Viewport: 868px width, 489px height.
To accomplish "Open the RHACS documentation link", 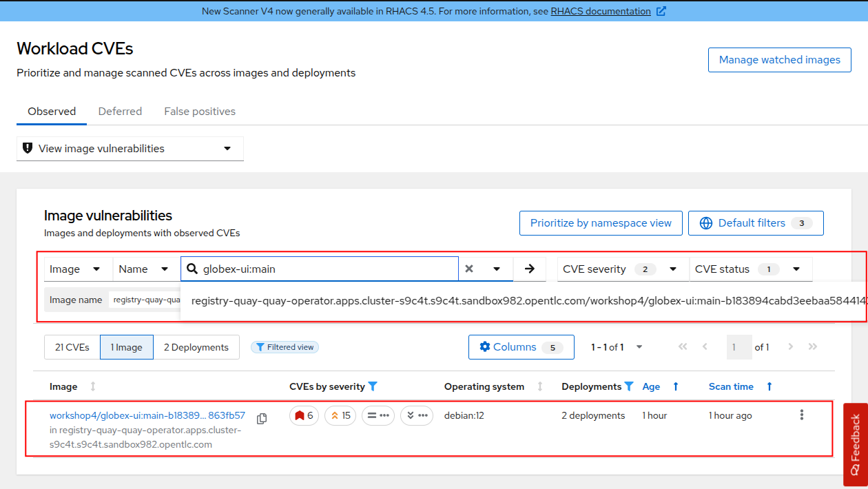I will click(x=601, y=11).
